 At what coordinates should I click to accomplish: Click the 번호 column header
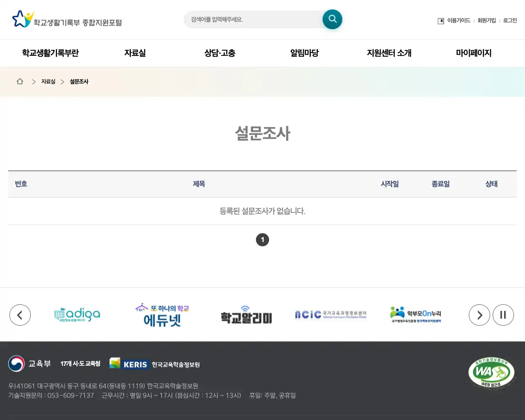tap(21, 184)
